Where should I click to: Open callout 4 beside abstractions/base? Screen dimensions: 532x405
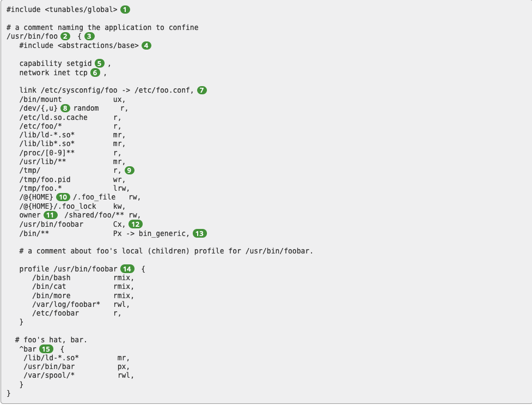click(x=146, y=45)
